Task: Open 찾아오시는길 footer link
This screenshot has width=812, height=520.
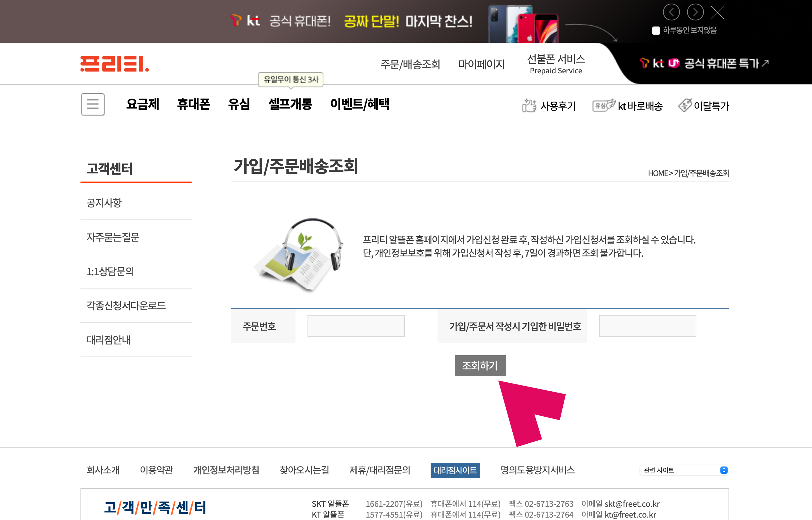Action: pyautogui.click(x=304, y=470)
